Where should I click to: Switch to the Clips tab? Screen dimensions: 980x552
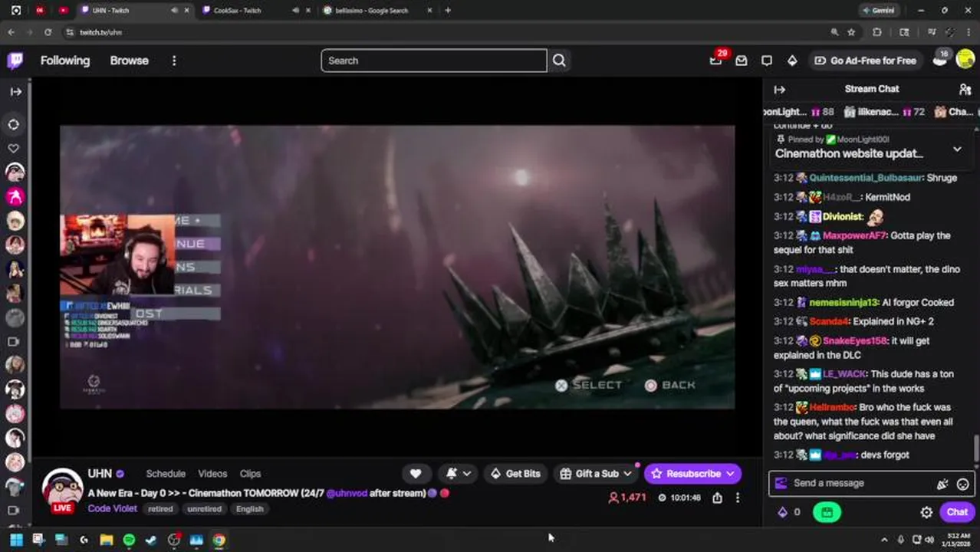pyautogui.click(x=250, y=474)
